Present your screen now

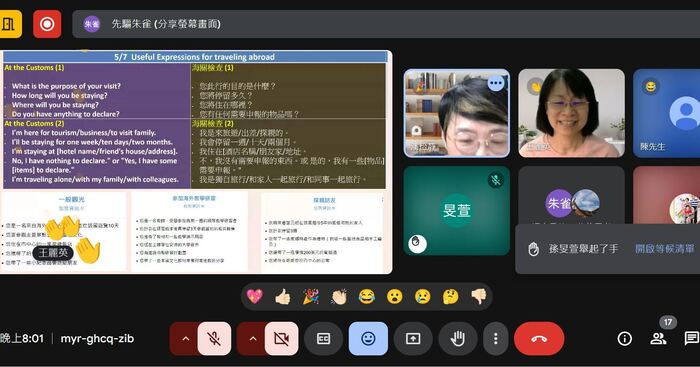(413, 339)
